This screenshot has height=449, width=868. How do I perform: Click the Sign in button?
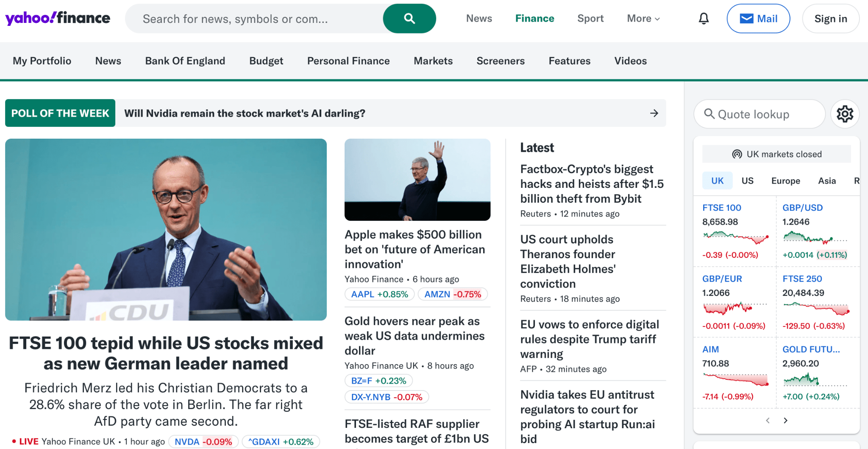pos(830,18)
